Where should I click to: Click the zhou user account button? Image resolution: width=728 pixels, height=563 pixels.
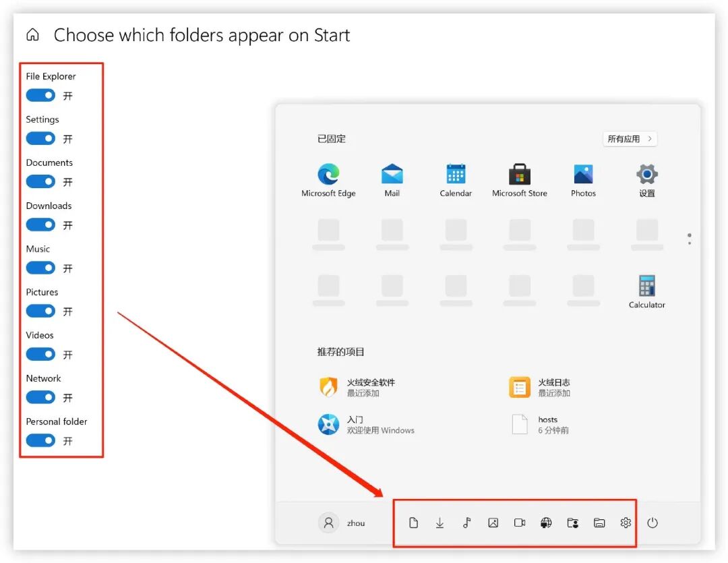[342, 523]
